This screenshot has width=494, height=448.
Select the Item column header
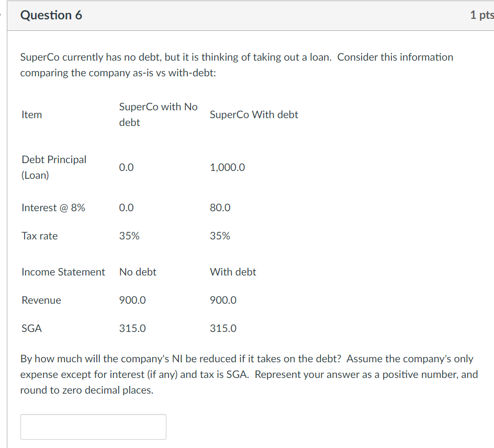point(31,114)
